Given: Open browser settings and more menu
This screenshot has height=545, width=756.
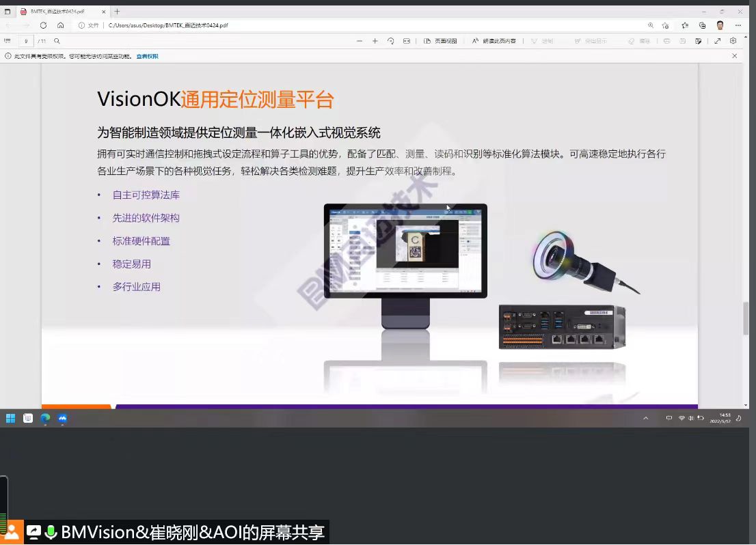Looking at the screenshot, I should point(738,25).
